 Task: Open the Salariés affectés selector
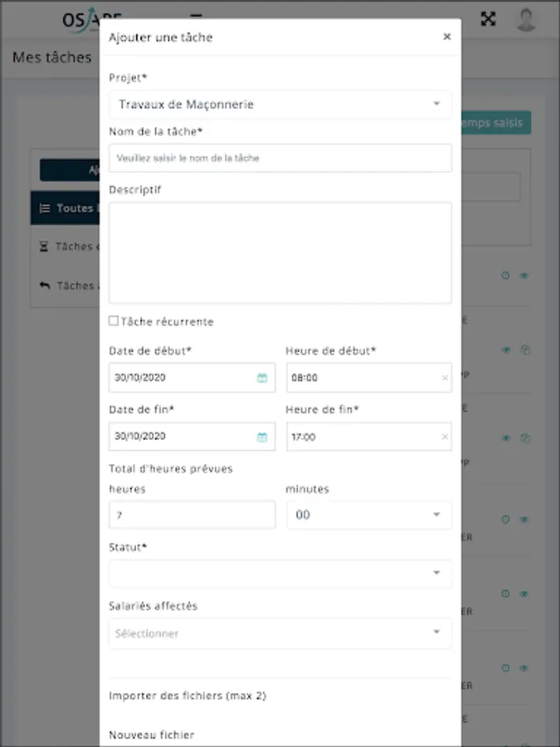click(x=436, y=632)
